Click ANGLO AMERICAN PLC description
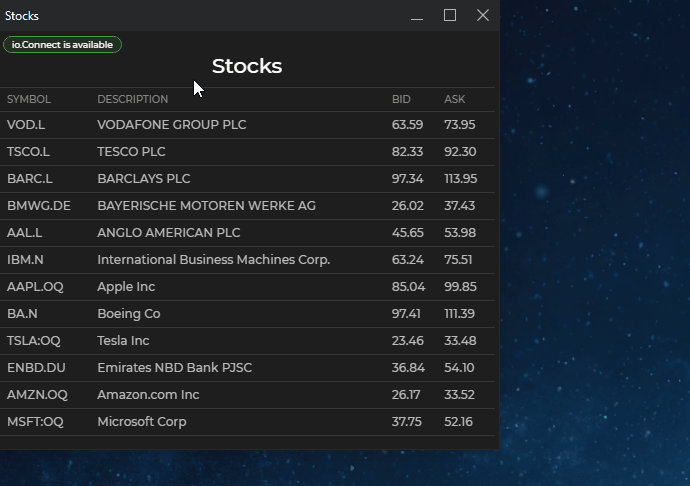 coord(169,232)
